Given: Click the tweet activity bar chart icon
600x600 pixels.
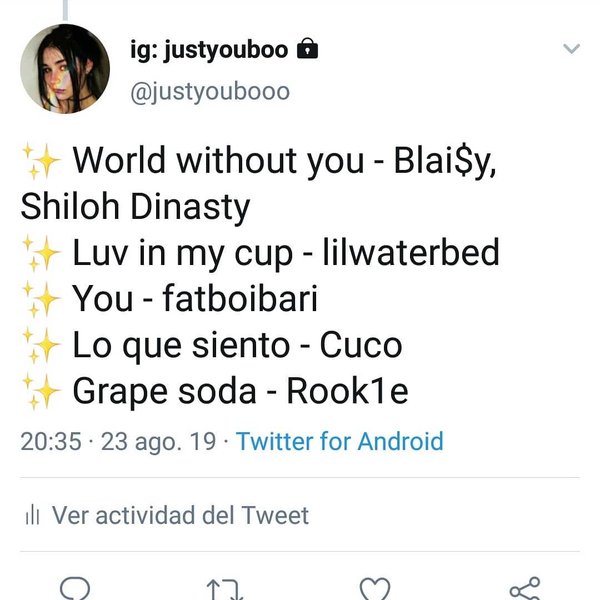Looking at the screenshot, I should click(32, 516).
